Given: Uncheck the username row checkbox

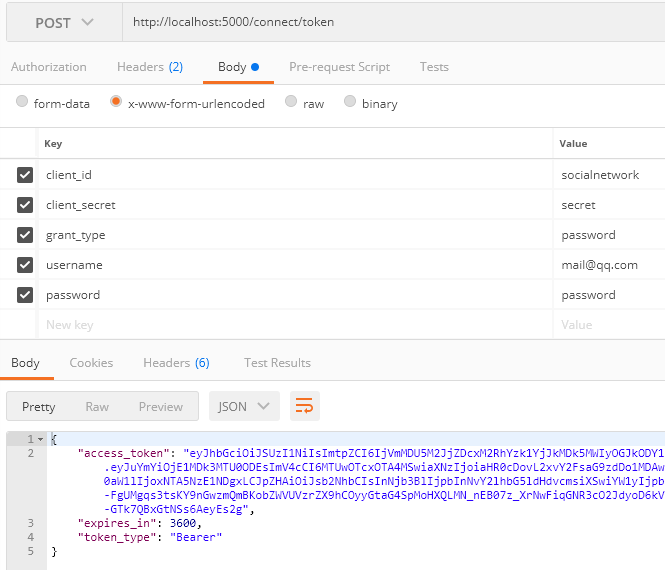Looking at the screenshot, I should pos(25,265).
